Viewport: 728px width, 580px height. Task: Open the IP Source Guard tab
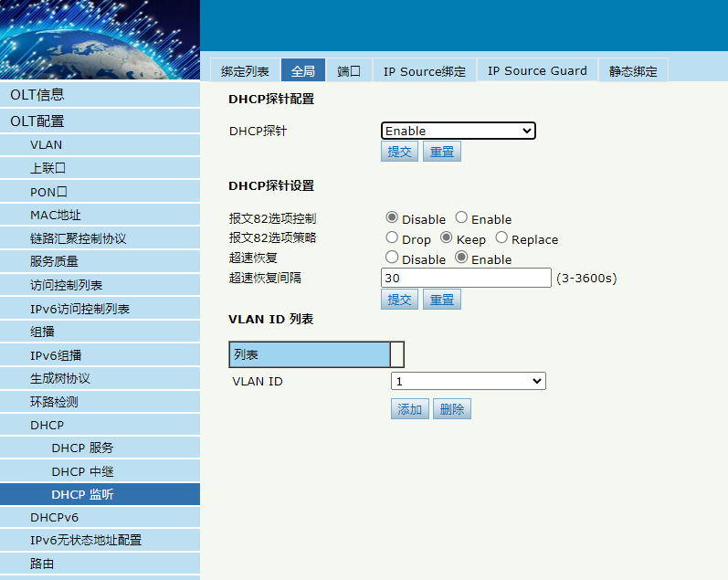pos(537,70)
